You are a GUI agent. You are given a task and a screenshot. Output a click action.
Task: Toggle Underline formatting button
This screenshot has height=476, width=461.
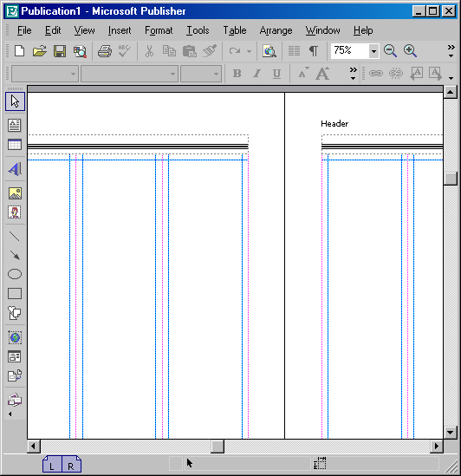(x=276, y=74)
